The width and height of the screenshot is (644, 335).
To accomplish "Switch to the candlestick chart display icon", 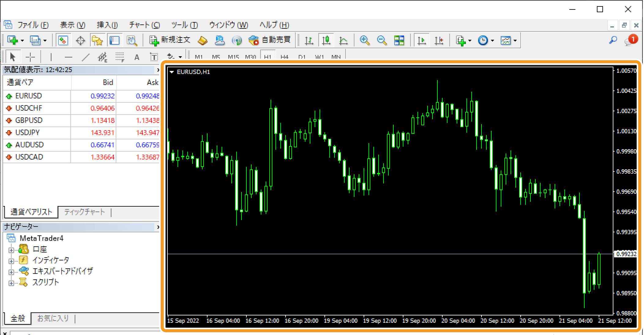I will coord(326,40).
